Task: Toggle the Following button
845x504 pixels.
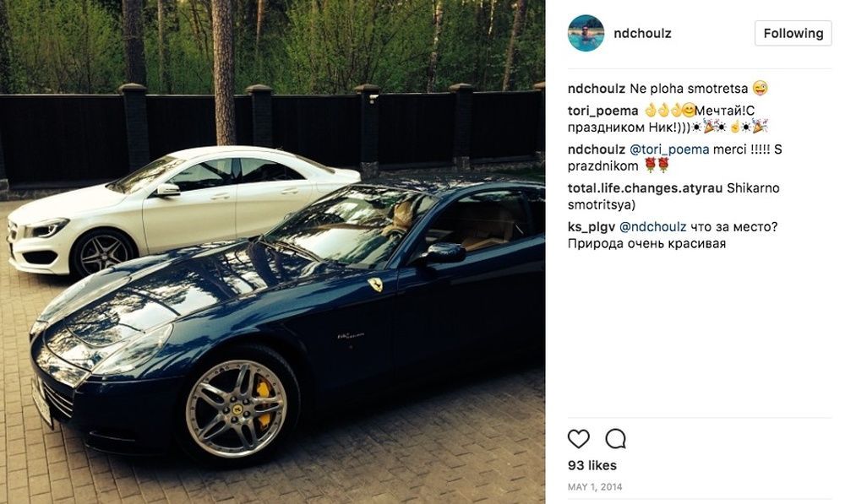Action: (x=793, y=34)
